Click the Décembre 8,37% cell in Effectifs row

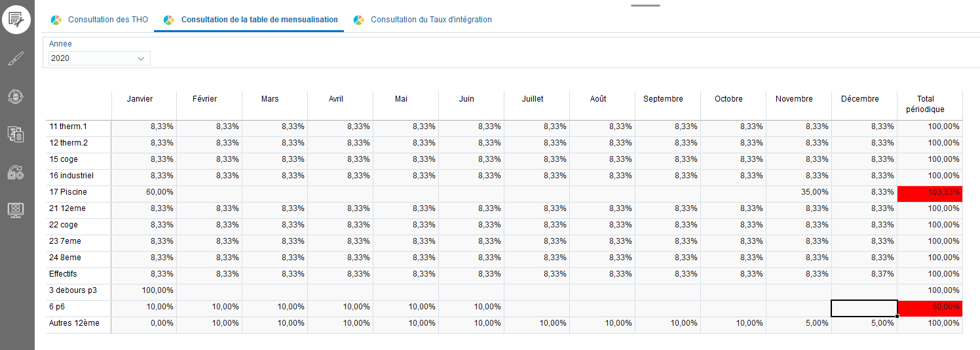[864, 274]
